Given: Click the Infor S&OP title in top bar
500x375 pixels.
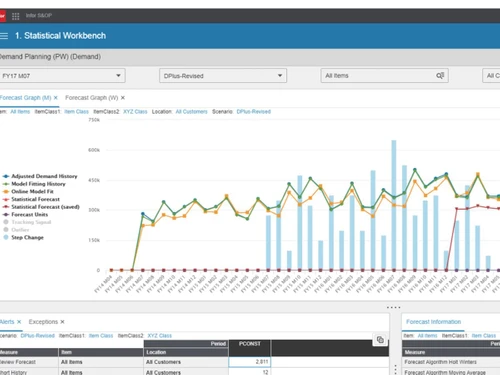Looking at the screenshot, I should pos(39,16).
